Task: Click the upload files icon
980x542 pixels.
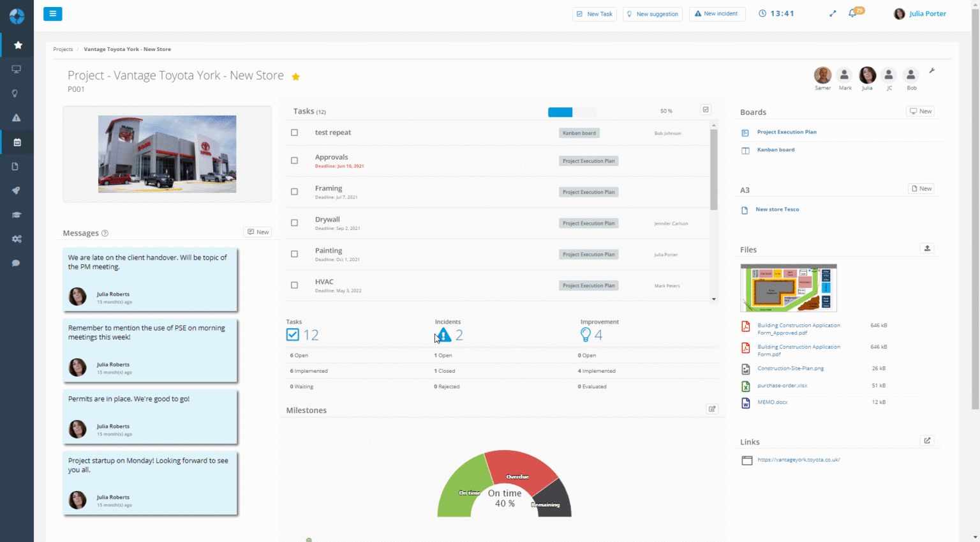Action: click(x=927, y=248)
